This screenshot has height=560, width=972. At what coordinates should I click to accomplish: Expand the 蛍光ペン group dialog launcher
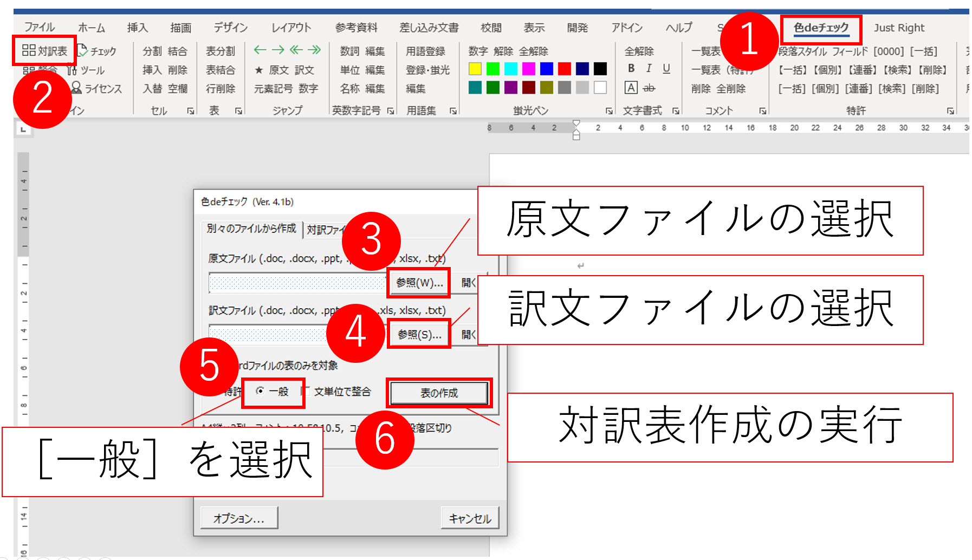(609, 111)
